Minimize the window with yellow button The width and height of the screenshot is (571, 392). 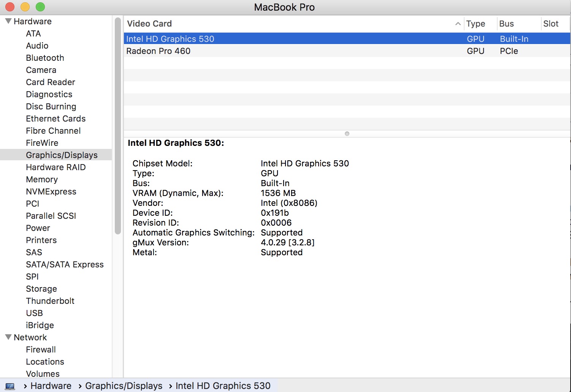[25, 7]
